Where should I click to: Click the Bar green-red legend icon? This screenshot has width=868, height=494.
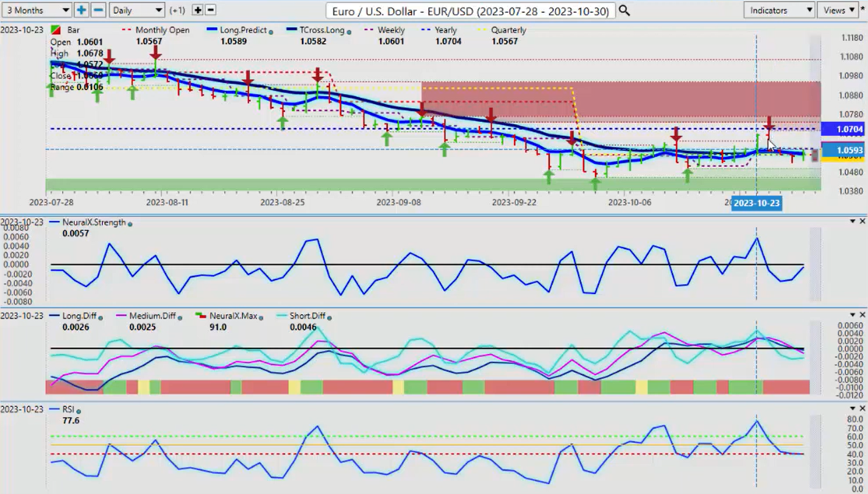[x=55, y=30]
